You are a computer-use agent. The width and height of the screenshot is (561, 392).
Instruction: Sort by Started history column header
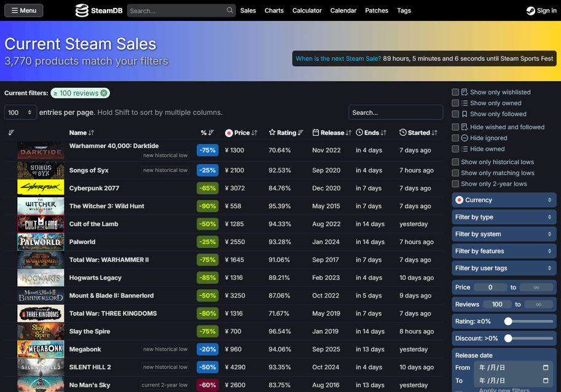418,133
